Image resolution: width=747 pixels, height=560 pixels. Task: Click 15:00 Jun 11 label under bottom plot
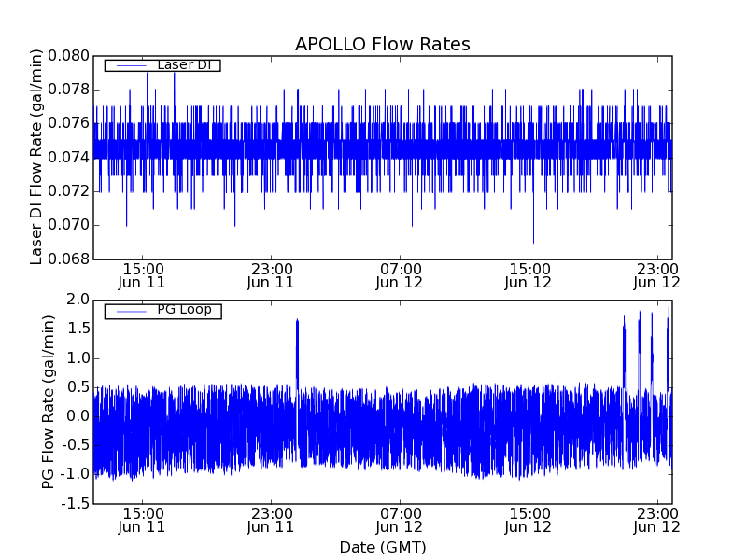click(x=142, y=521)
